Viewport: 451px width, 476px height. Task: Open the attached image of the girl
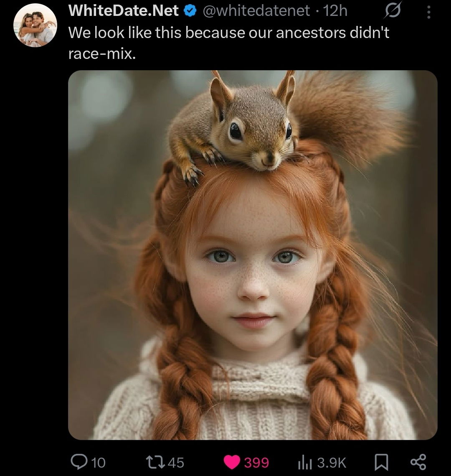pyautogui.click(x=253, y=255)
